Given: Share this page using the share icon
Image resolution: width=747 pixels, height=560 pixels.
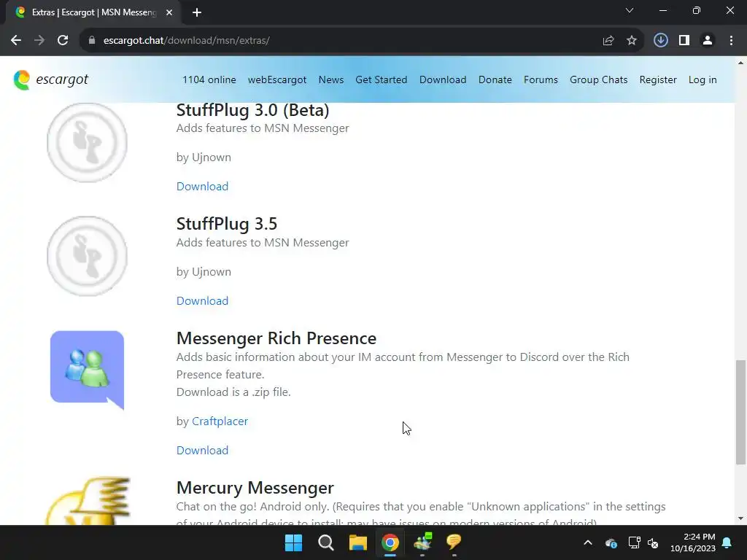Looking at the screenshot, I should (608, 41).
